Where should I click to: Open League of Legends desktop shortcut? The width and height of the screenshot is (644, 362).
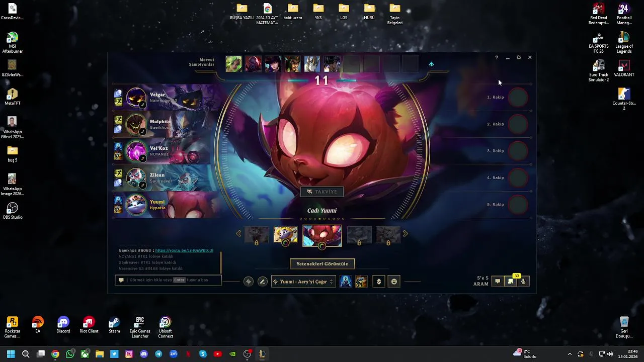(x=624, y=43)
